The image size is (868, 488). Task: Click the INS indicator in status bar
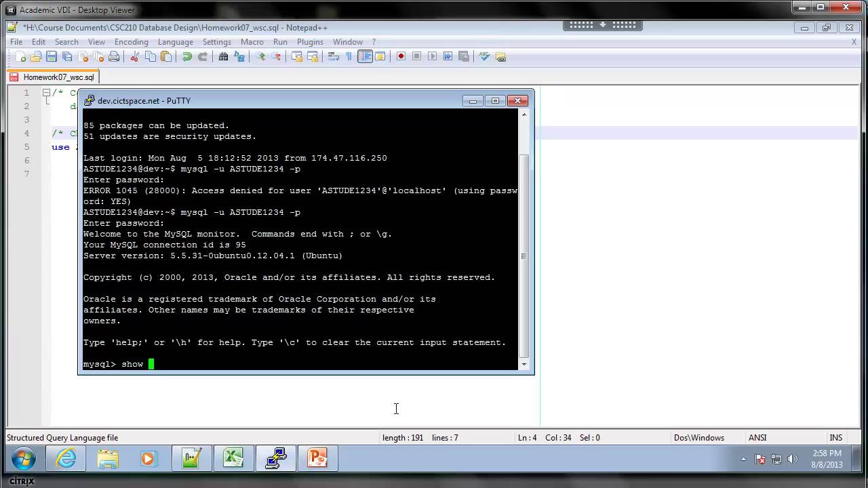[835, 438]
